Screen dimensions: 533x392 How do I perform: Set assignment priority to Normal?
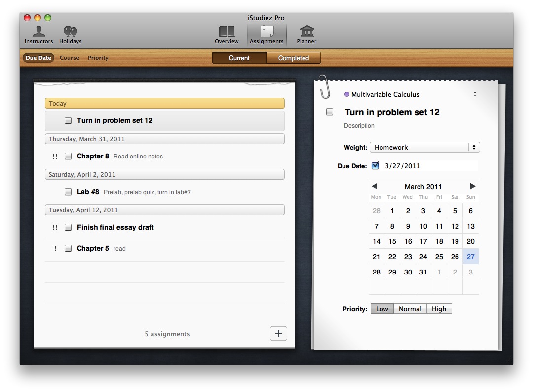[410, 308]
